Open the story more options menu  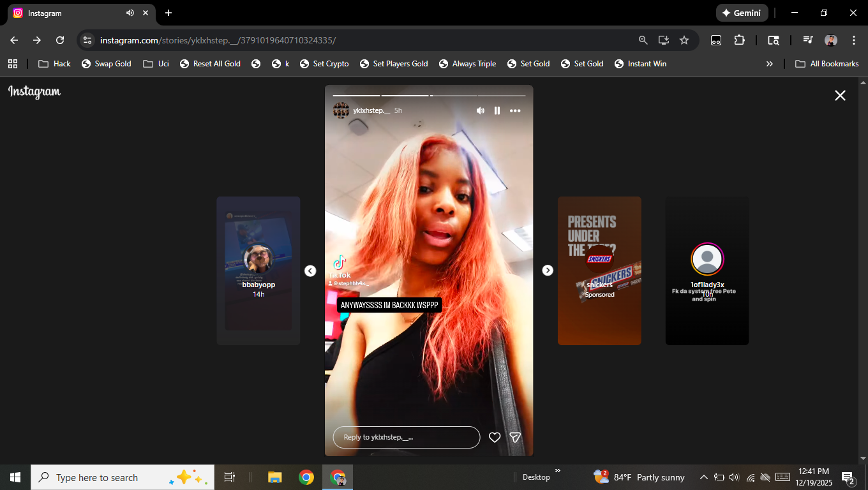click(x=515, y=111)
